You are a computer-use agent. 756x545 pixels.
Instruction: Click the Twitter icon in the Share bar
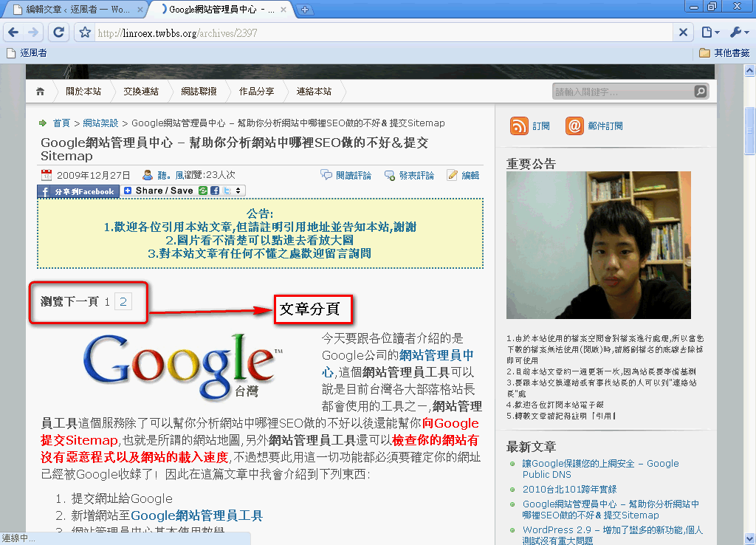pos(227,191)
